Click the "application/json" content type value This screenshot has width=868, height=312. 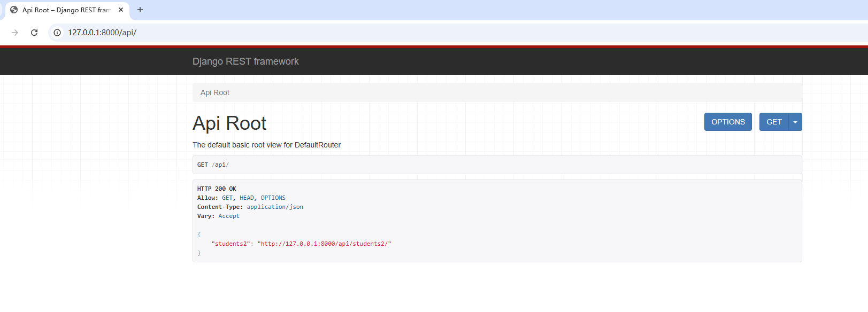point(275,207)
